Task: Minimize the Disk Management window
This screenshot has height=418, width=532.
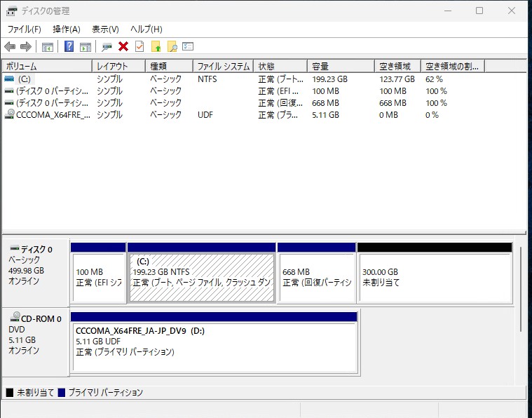Action: point(448,11)
